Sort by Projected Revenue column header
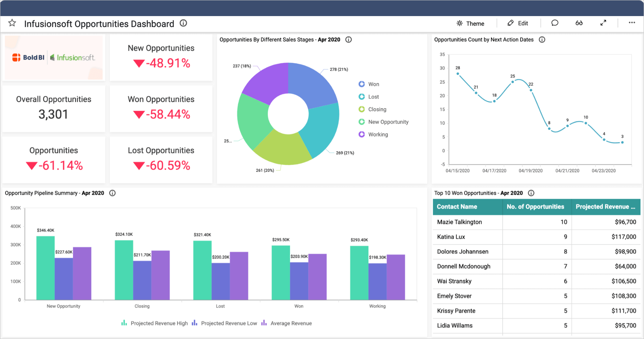This screenshot has height=339, width=644. coord(606,207)
